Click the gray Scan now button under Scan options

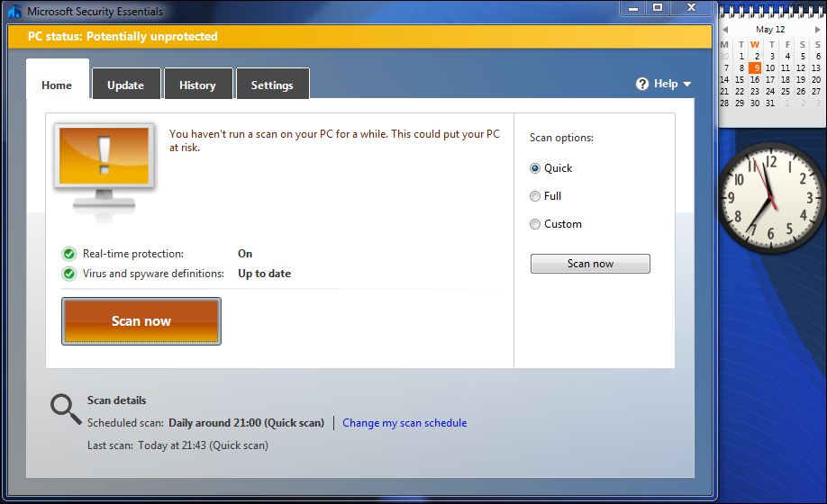click(590, 264)
